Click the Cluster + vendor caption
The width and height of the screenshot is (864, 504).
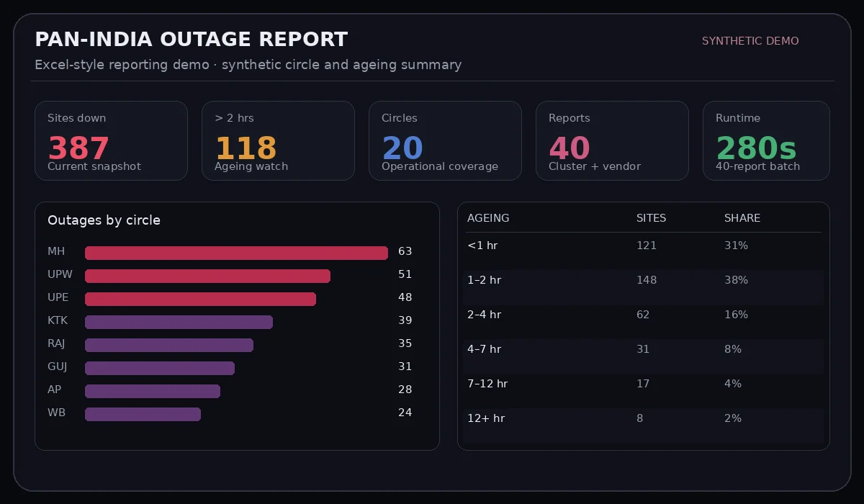click(595, 166)
